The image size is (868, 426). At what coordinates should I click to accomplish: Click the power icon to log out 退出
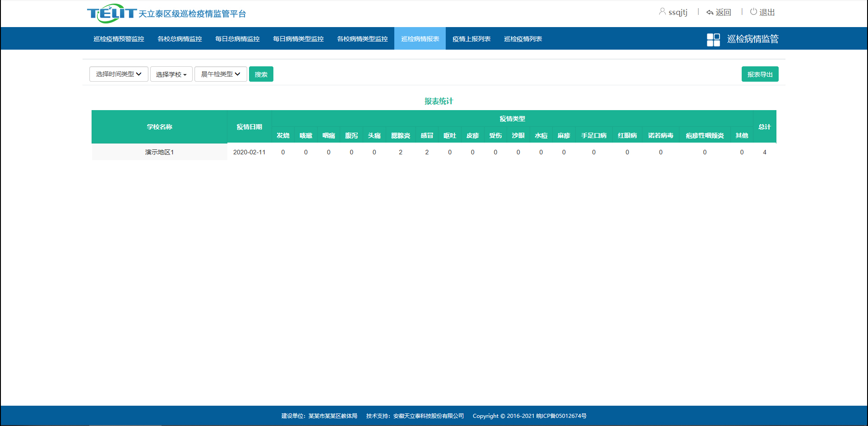click(753, 12)
